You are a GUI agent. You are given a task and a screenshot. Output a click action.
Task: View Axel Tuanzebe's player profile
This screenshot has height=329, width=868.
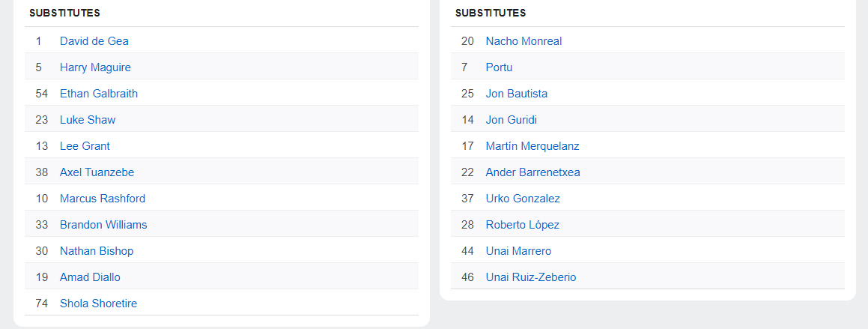(x=97, y=172)
